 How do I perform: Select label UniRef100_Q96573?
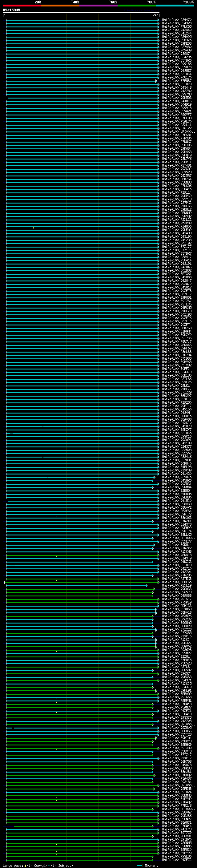[x=177, y=592]
